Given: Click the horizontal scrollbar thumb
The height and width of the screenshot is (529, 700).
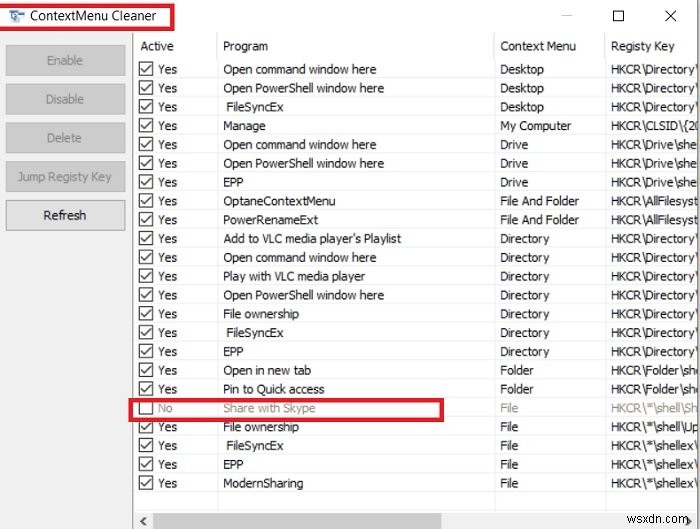Looking at the screenshot, I should click(297, 521).
